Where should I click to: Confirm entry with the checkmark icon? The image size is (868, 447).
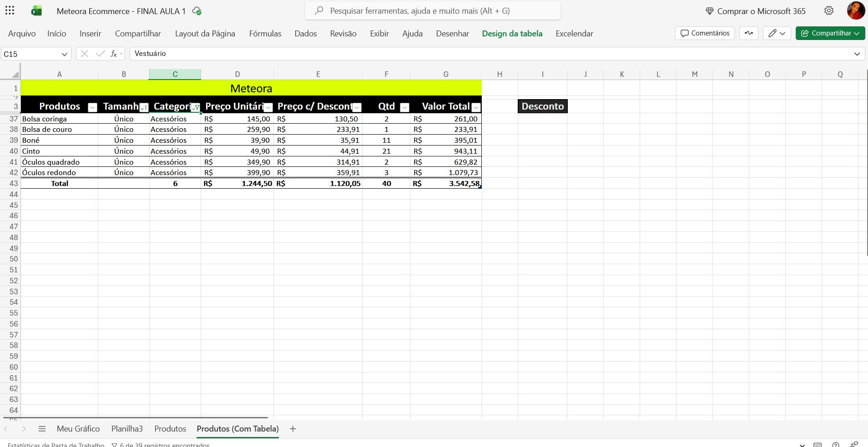point(100,54)
